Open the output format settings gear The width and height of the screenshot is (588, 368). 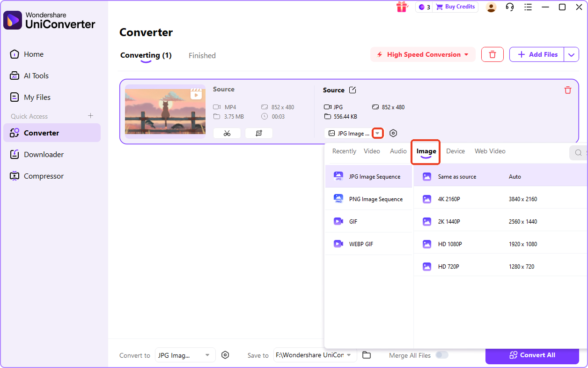click(393, 133)
